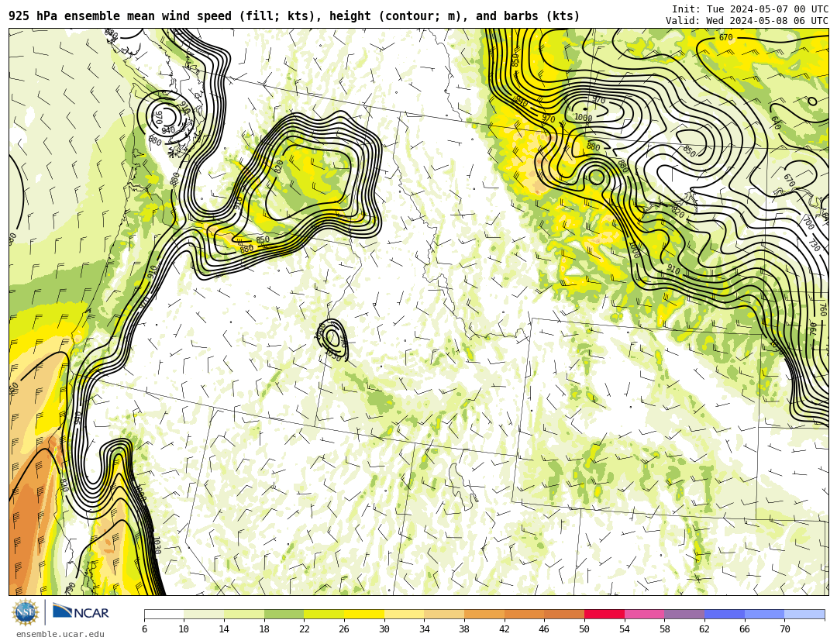
Task: Click the NCAR logo
Action: click(81, 612)
